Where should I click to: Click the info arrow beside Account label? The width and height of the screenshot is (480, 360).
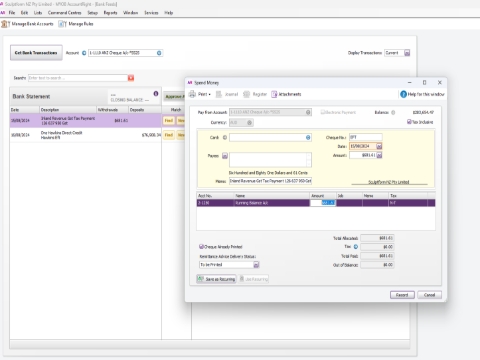tap(84, 53)
